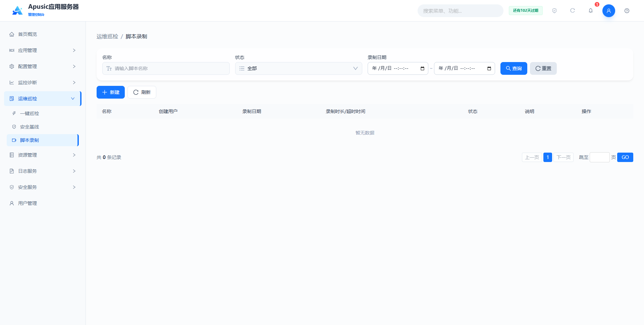Click the 运维巡检 sidebar icon
This screenshot has width=644, height=325.
click(12, 99)
